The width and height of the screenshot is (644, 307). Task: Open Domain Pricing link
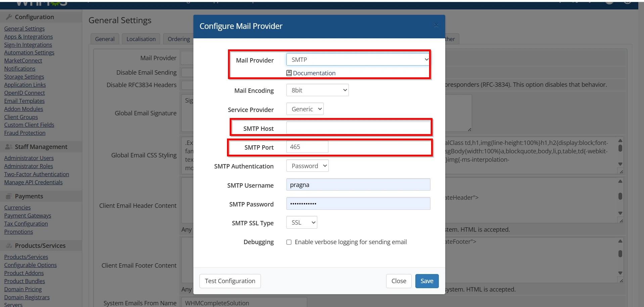click(x=23, y=289)
